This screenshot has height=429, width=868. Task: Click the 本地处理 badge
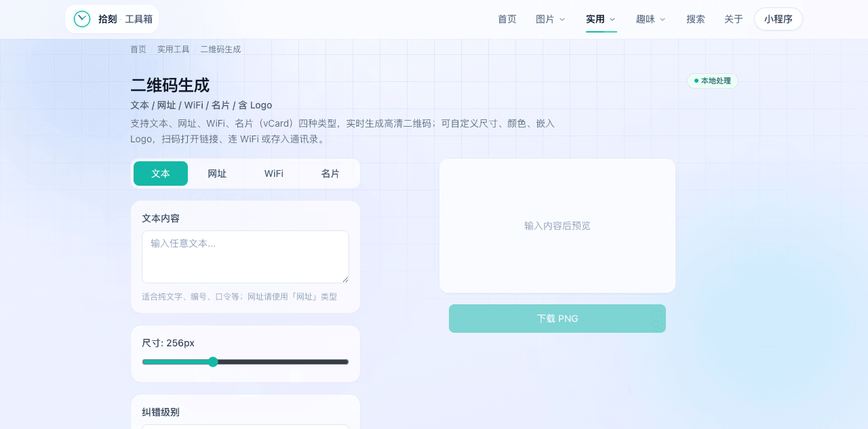point(713,81)
